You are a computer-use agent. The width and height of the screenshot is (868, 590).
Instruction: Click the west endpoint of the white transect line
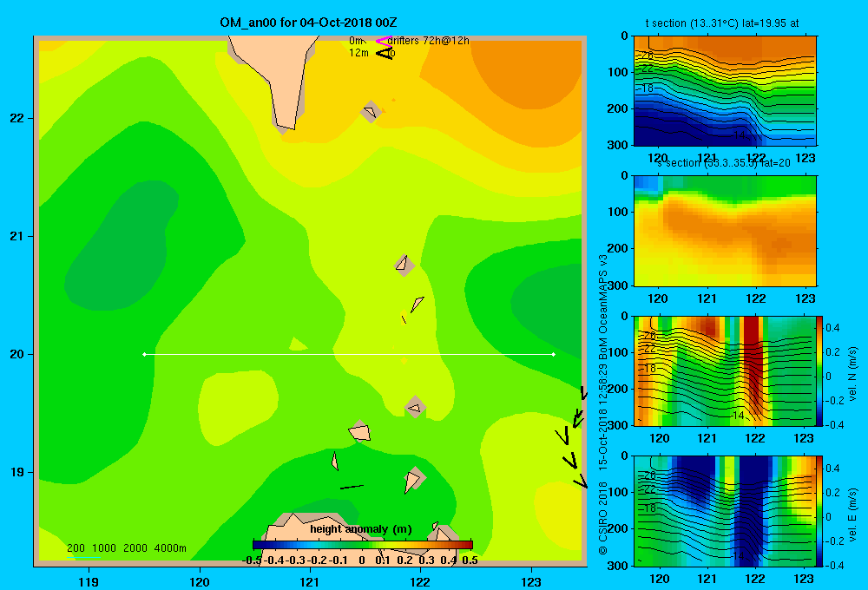(144, 354)
